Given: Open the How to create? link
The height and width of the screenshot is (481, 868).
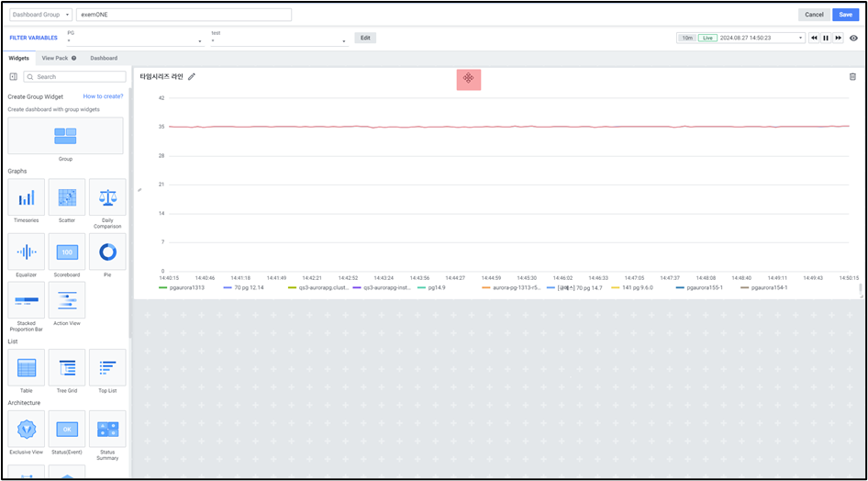Looking at the screenshot, I should [103, 96].
